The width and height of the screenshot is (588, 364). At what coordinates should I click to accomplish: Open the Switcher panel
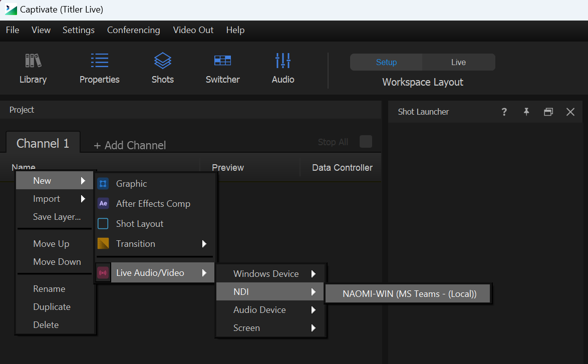coord(222,69)
